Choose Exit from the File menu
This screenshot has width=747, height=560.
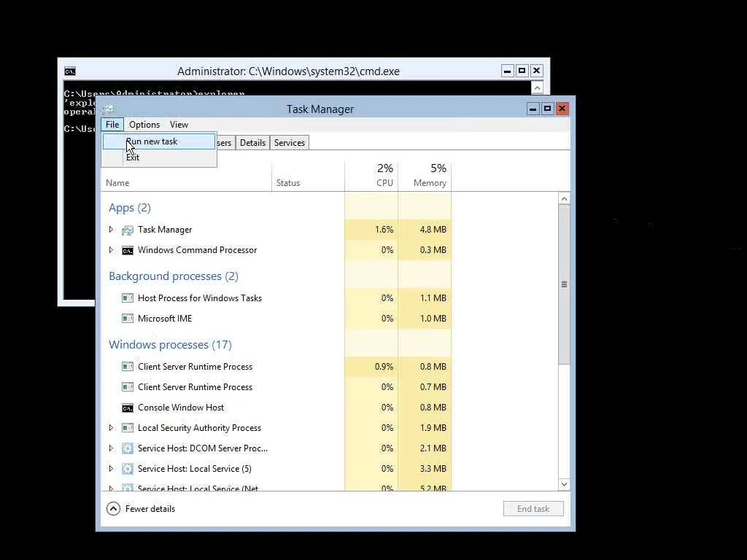[159, 157]
